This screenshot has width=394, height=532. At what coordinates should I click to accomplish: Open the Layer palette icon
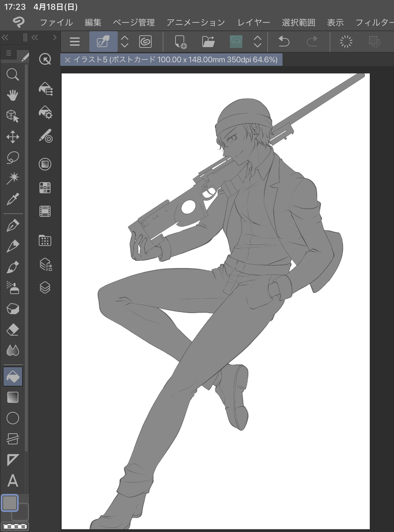click(x=45, y=288)
